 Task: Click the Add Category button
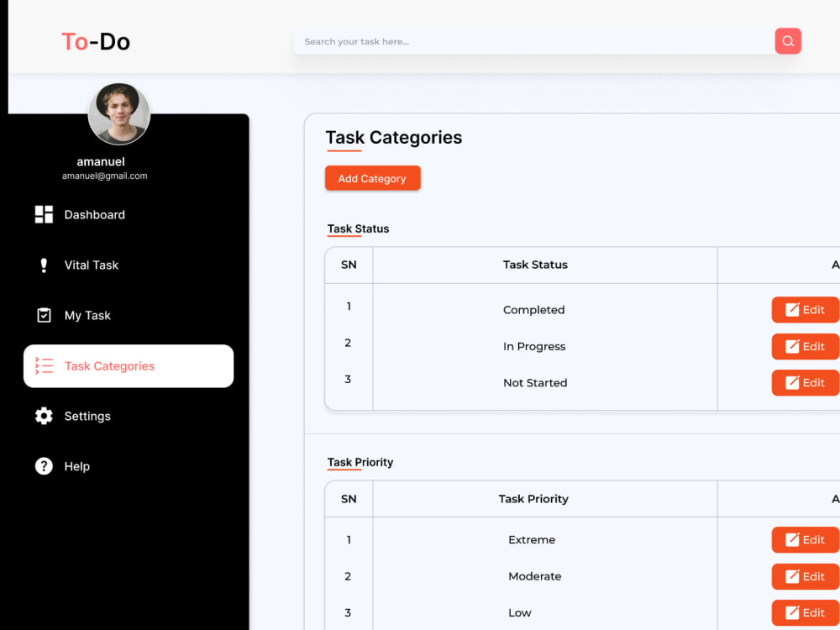pyautogui.click(x=372, y=178)
